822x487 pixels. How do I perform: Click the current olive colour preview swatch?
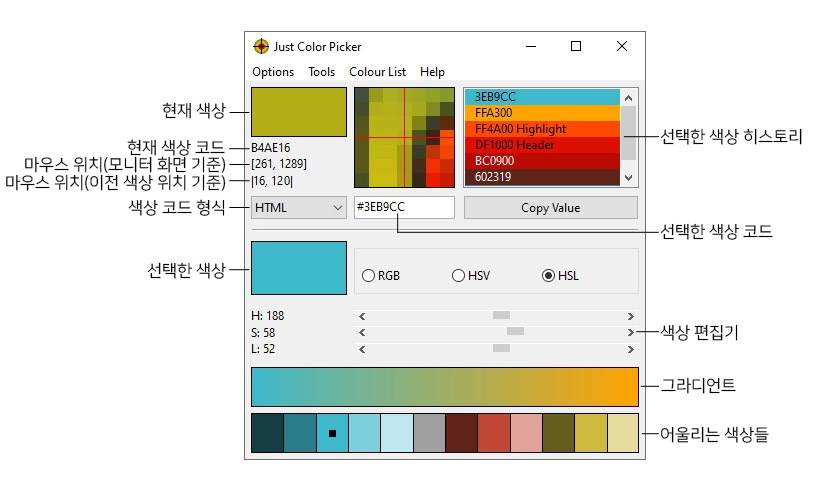tap(299, 112)
